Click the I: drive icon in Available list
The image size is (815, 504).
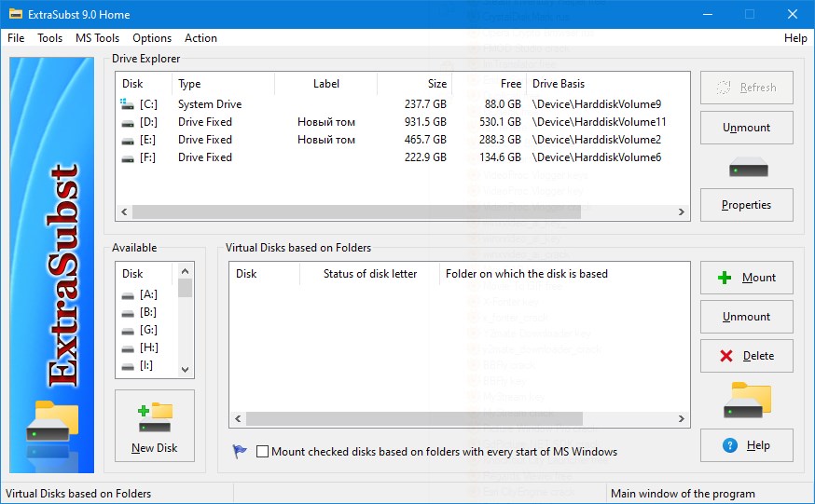pos(128,366)
